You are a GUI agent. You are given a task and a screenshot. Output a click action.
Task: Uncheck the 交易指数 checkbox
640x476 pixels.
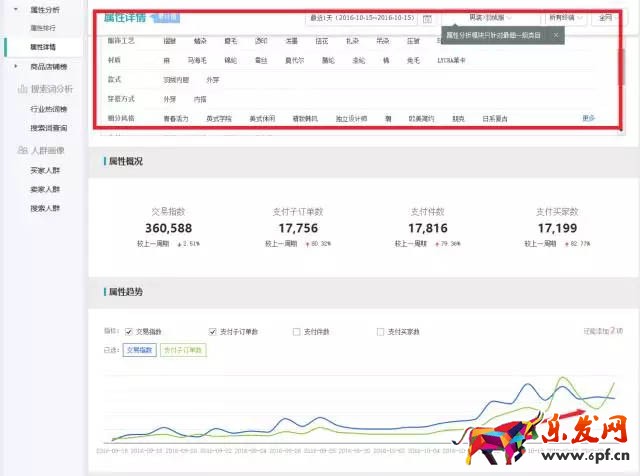coord(129,331)
